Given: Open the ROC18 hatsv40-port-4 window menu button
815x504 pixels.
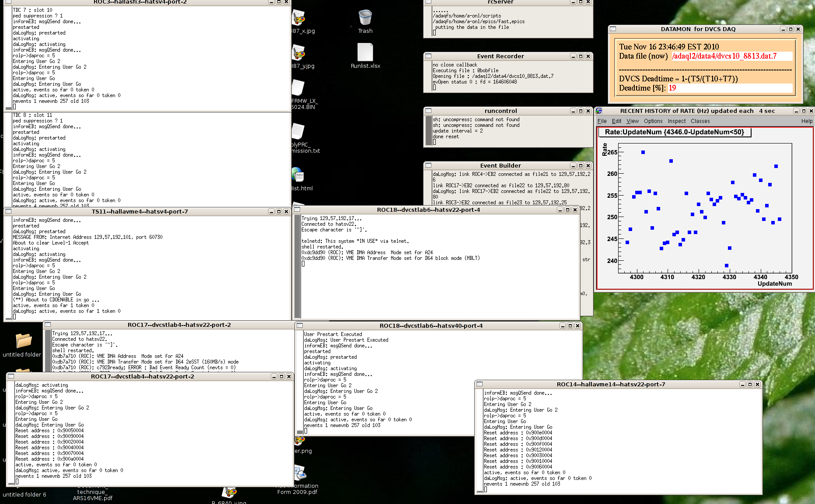Looking at the screenshot, I should coord(300,325).
